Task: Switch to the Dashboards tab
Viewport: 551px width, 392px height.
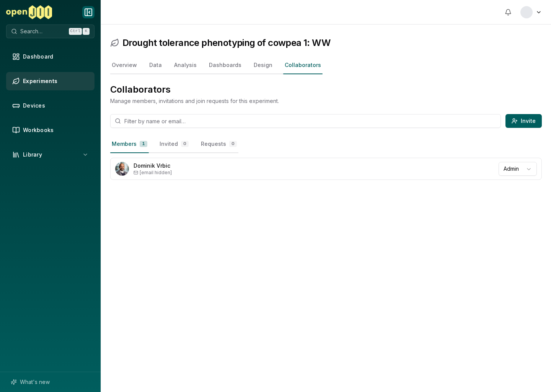Action: (225, 65)
